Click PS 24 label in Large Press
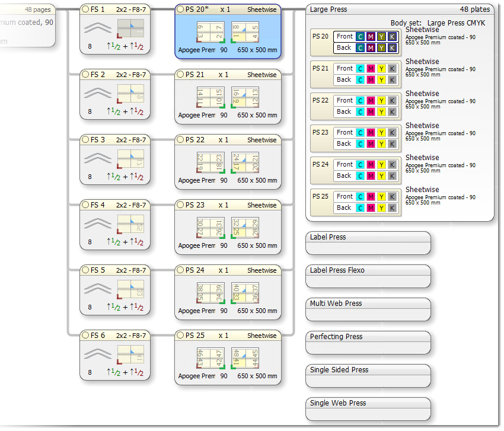Image resolution: width=504 pixels, height=431 pixels. point(320,164)
